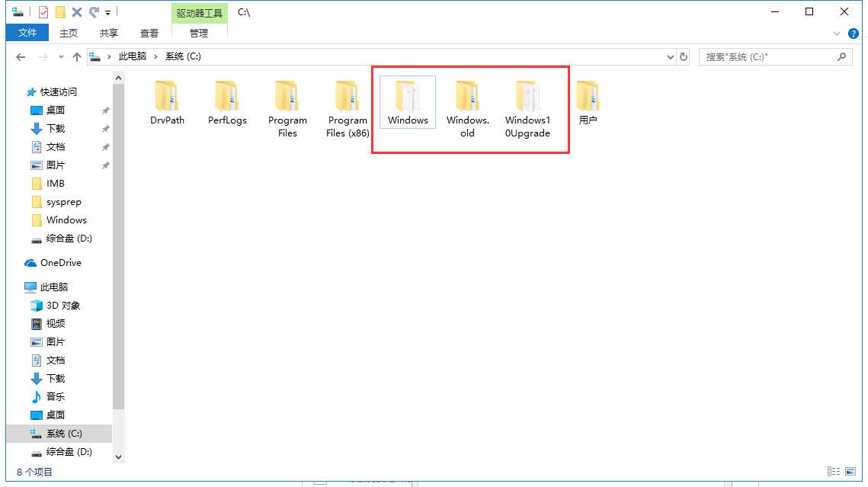This screenshot has width=868, height=487.
Task: Click the New Folder icon in title bar
Action: (x=60, y=12)
